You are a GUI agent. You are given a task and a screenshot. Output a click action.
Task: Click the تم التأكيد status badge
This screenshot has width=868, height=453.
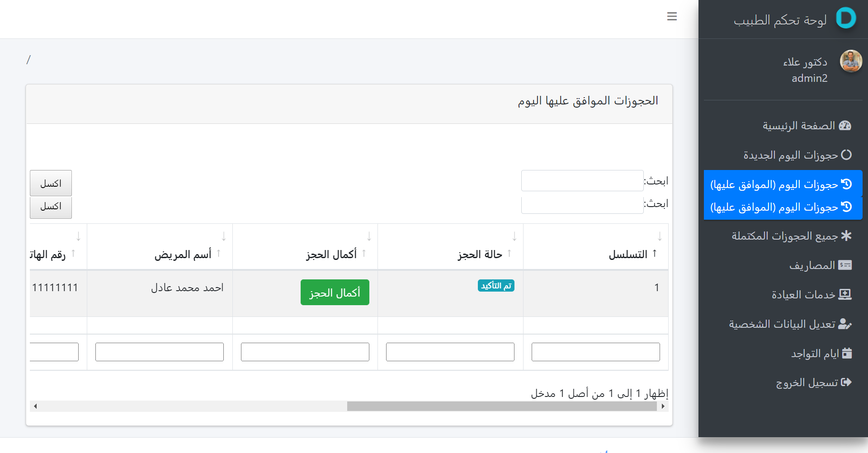pyautogui.click(x=496, y=286)
